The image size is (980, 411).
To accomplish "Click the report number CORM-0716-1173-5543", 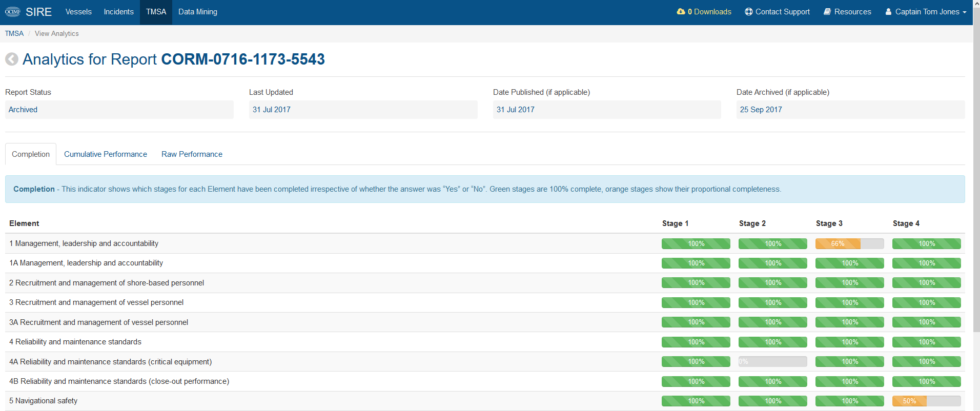I will coord(243,59).
